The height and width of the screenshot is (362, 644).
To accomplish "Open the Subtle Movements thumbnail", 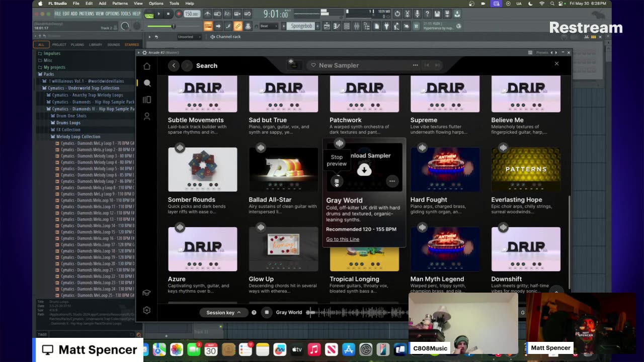I will pyautogui.click(x=202, y=94).
